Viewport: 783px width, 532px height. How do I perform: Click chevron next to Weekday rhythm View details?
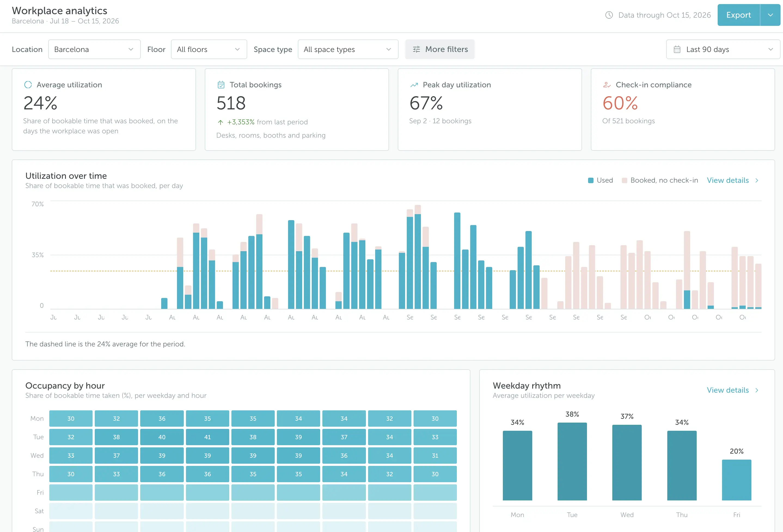pos(757,390)
